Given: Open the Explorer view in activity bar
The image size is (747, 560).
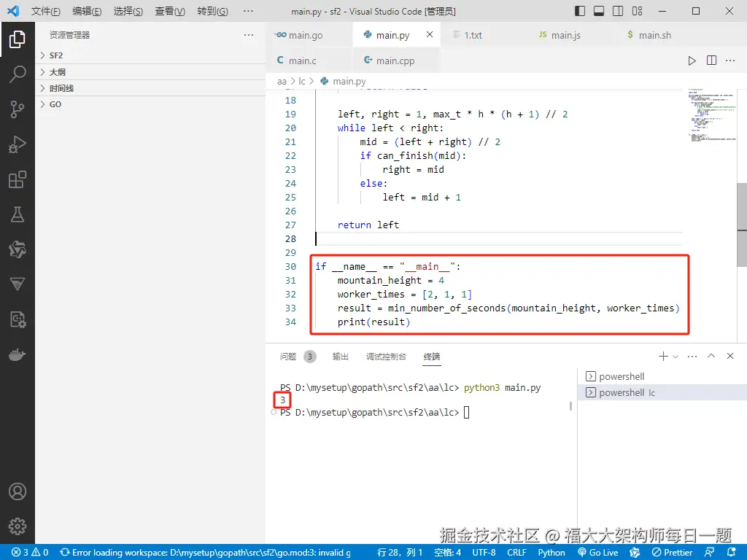Looking at the screenshot, I should (18, 39).
